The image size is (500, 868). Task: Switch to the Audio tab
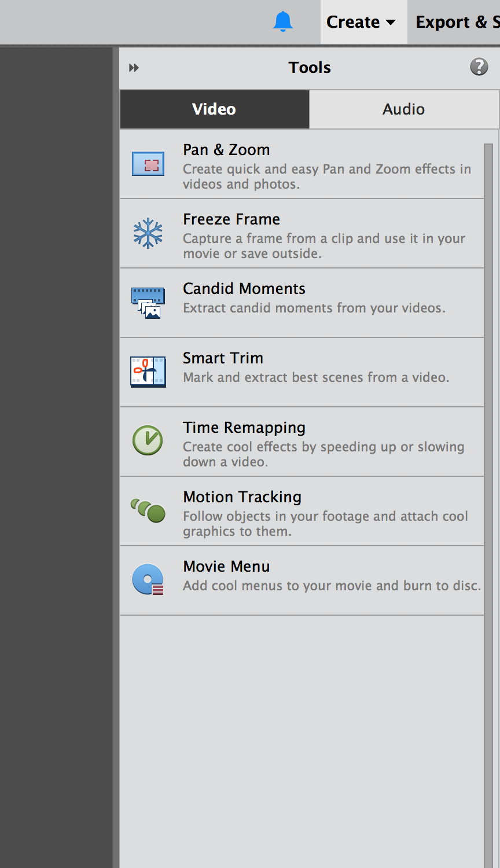pyautogui.click(x=404, y=109)
